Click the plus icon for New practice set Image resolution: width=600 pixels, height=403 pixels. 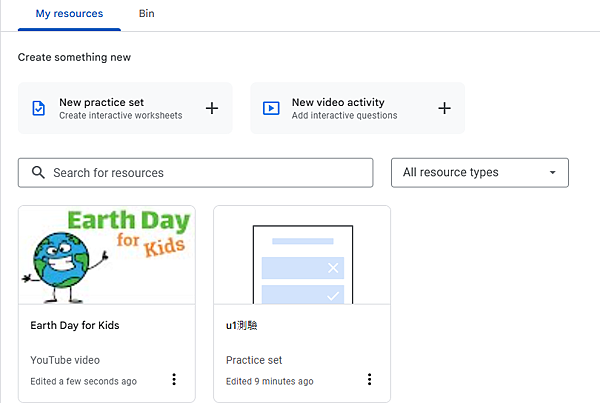[x=212, y=108]
